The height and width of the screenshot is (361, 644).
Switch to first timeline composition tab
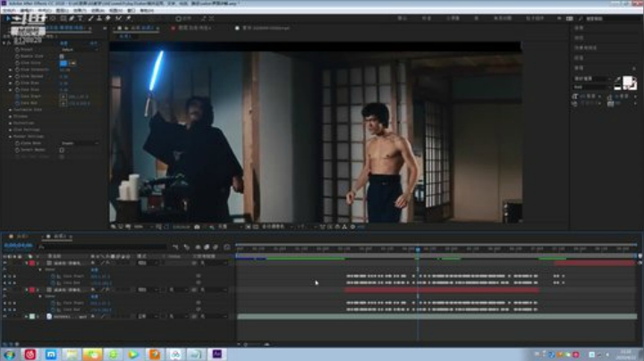(19, 237)
